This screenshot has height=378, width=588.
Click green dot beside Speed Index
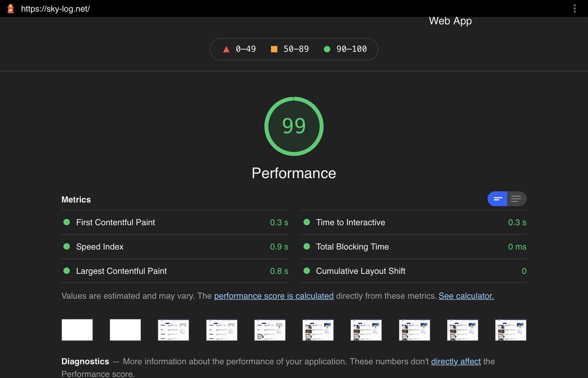coord(67,247)
